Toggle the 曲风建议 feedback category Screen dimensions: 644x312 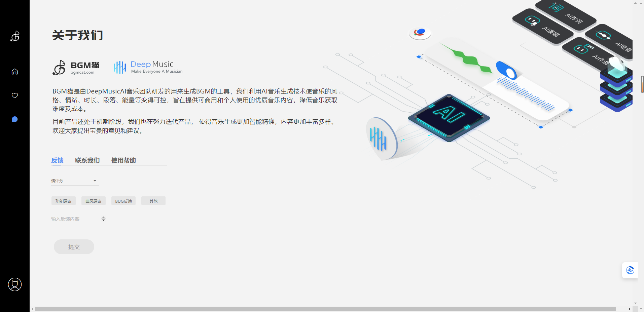93,201
